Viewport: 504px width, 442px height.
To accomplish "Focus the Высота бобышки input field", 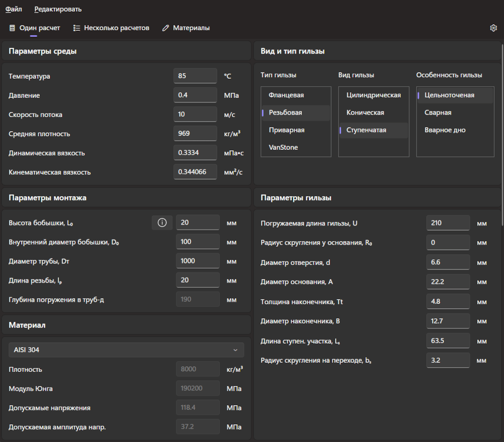I will (198, 223).
